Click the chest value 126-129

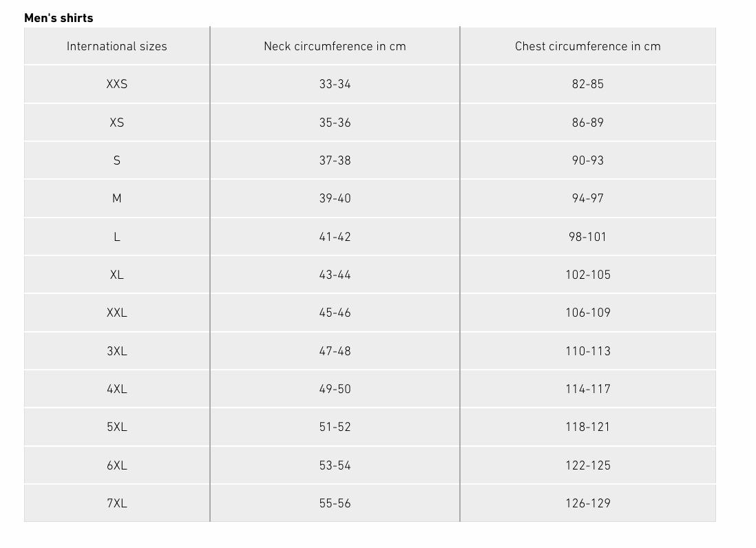(588, 503)
